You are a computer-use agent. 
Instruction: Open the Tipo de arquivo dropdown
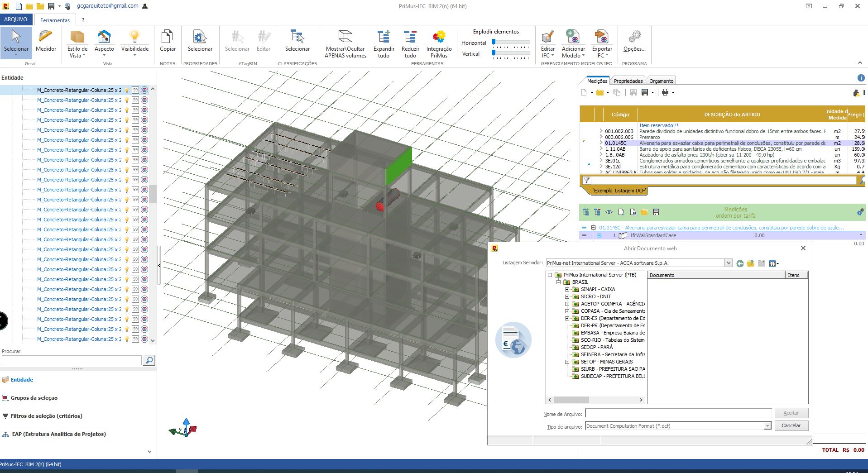767,426
